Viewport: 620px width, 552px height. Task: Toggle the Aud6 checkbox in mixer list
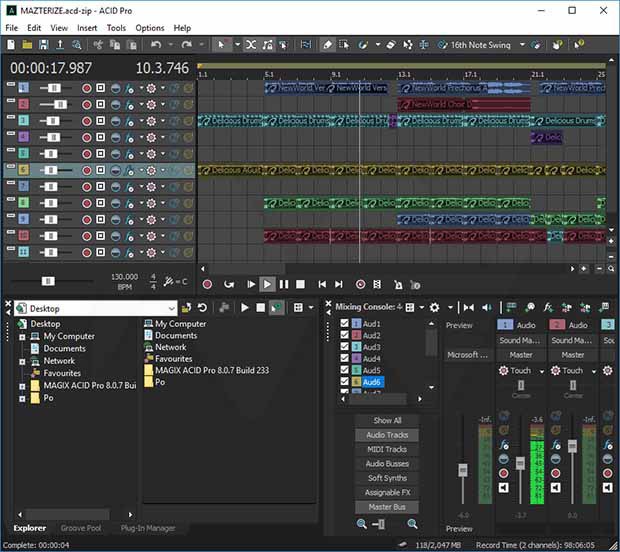tap(344, 381)
